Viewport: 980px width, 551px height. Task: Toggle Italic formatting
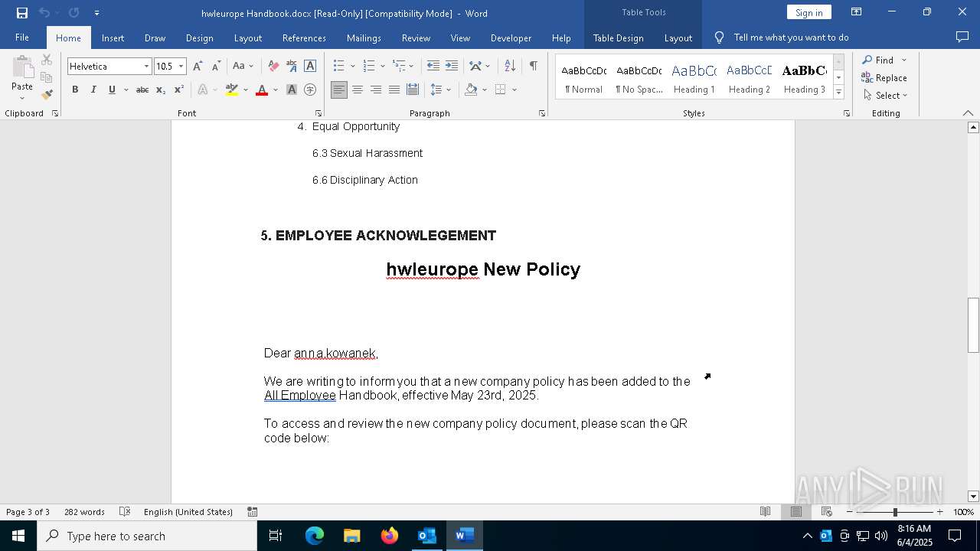point(93,90)
